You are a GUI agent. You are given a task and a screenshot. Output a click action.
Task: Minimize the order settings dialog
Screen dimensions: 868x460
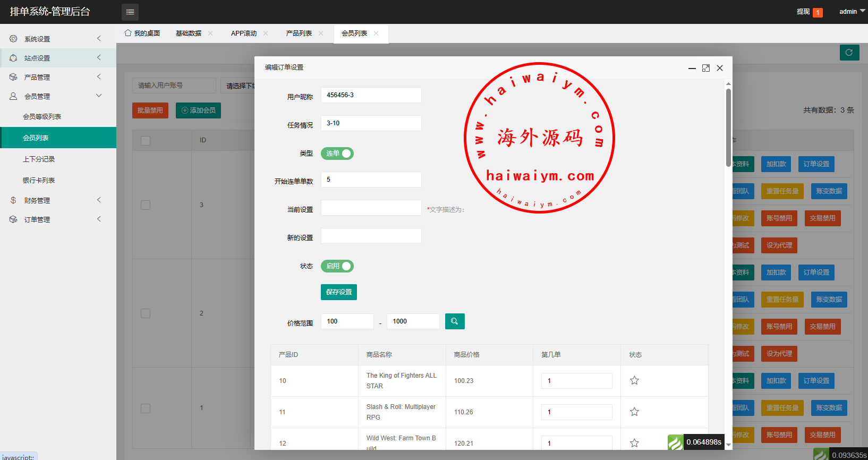[692, 68]
